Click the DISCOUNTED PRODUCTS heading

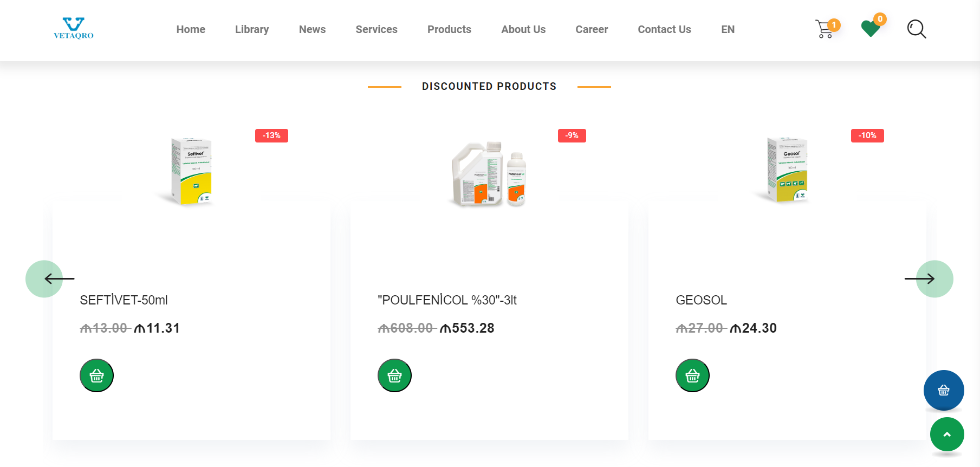[489, 87]
